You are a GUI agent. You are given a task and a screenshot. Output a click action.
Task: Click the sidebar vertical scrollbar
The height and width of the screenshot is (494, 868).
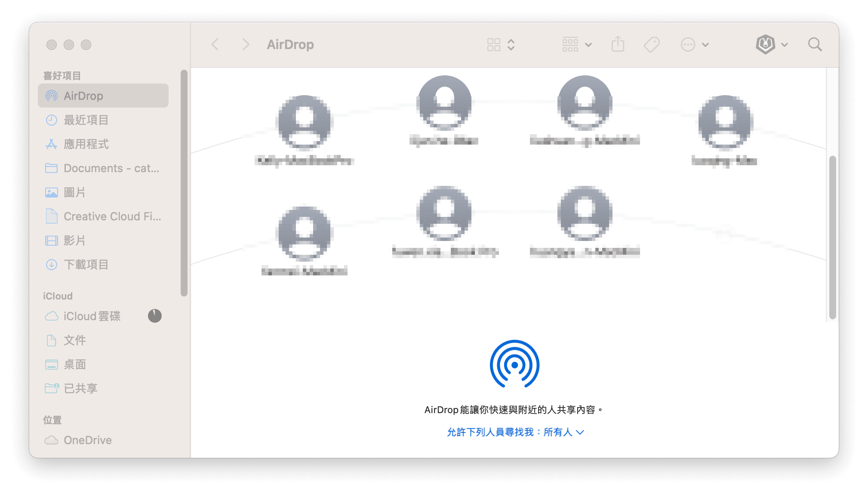(x=184, y=183)
